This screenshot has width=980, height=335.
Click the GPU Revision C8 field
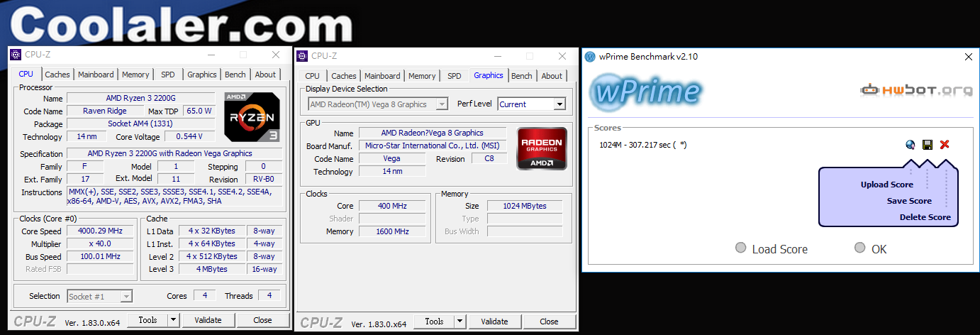489,159
